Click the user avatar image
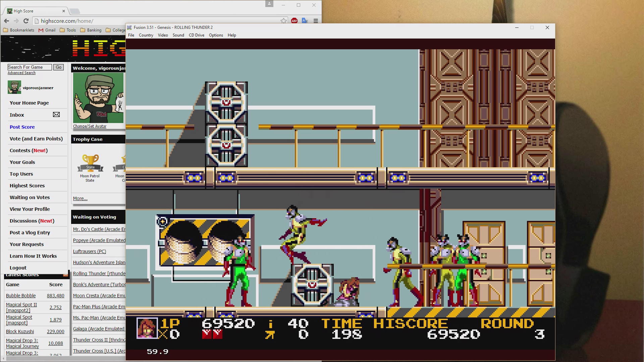 (x=98, y=98)
